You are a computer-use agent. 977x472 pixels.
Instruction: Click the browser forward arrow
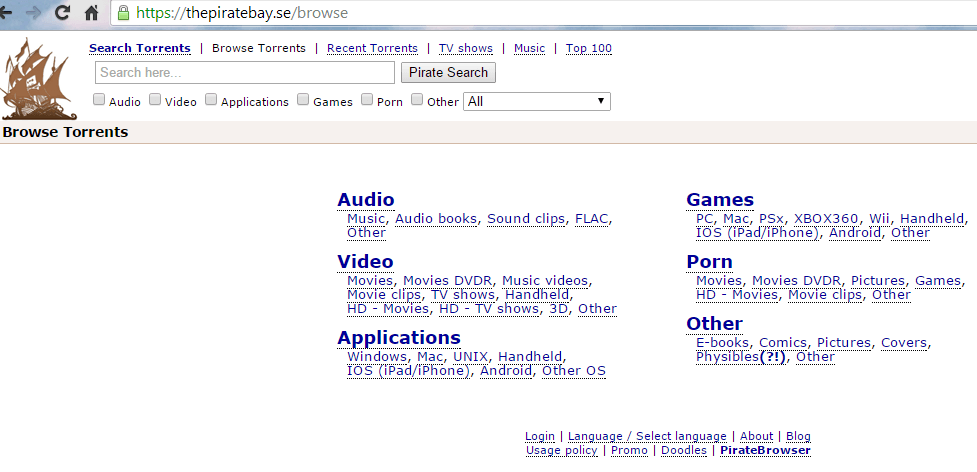34,12
